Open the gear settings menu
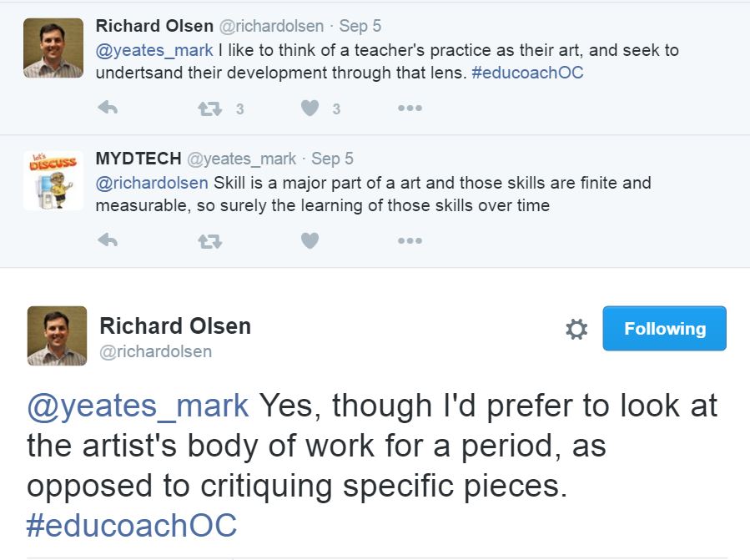 [x=576, y=329]
